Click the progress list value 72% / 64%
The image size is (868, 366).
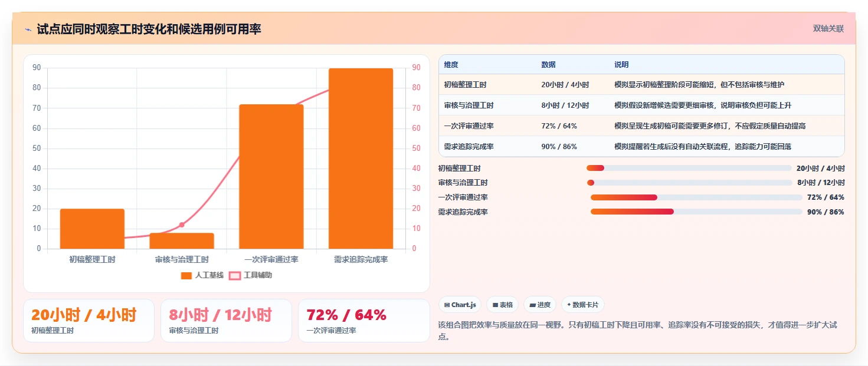(826, 197)
